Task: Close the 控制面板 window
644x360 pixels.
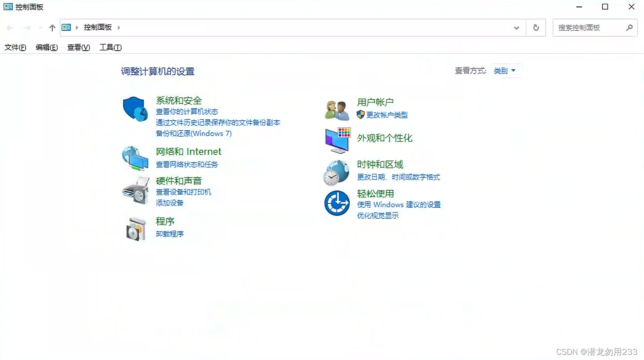Action: coord(631,7)
